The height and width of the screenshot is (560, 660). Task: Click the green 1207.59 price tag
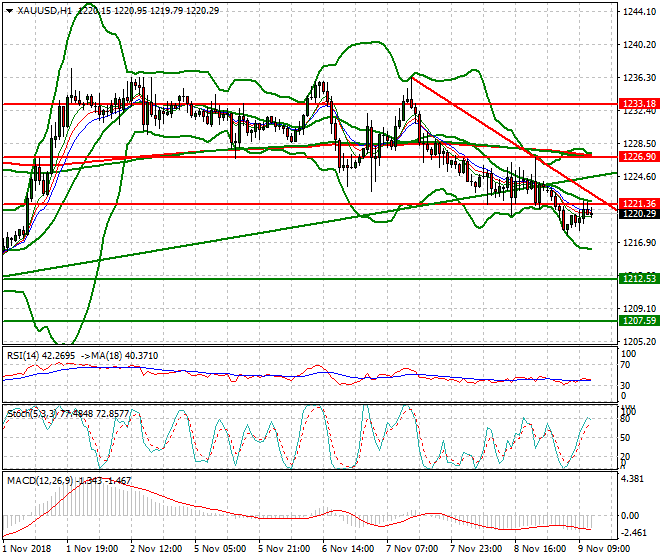click(639, 321)
